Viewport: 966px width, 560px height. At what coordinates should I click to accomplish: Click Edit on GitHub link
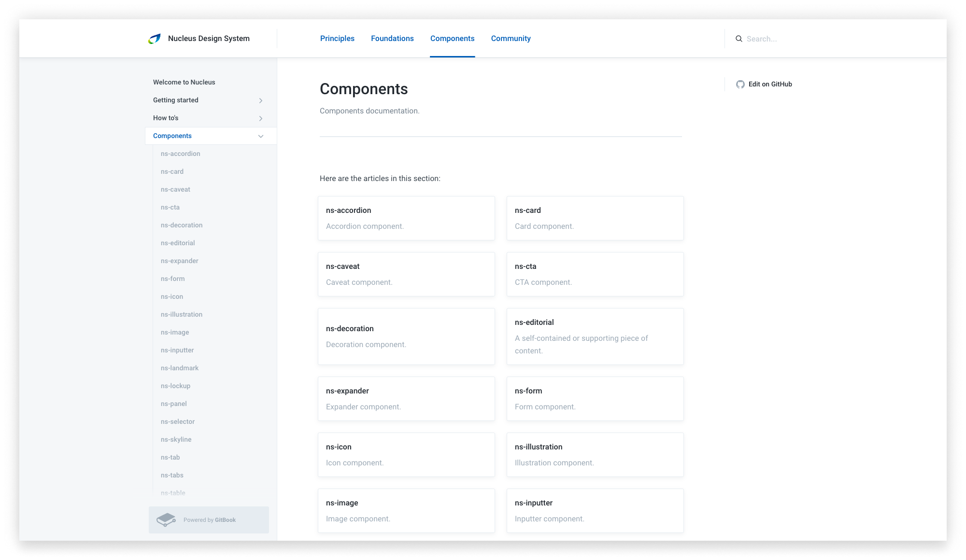[764, 84]
